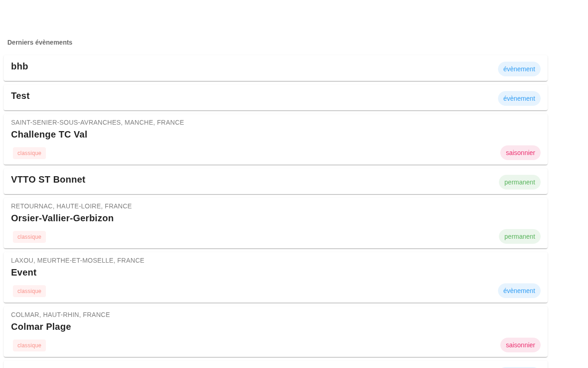Select classique tag under Colmar Plage

(29, 345)
